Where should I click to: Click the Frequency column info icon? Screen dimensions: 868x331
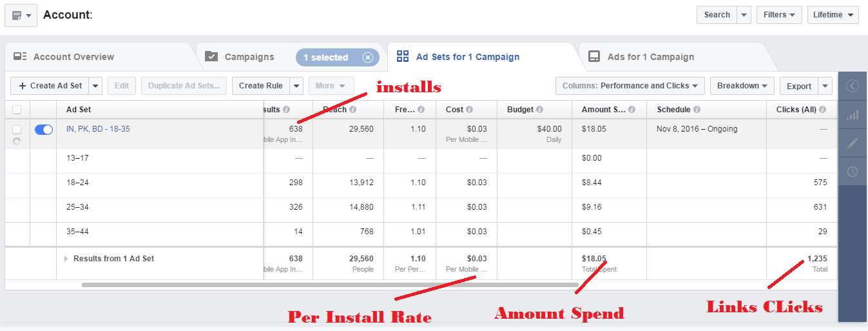[x=421, y=110]
